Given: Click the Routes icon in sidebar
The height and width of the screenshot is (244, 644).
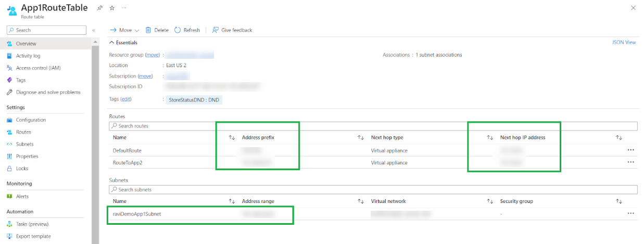Looking at the screenshot, I should tap(9, 132).
